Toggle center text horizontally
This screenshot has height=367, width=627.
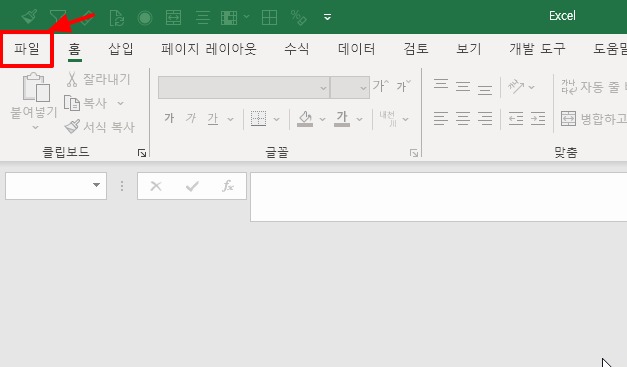(x=463, y=119)
